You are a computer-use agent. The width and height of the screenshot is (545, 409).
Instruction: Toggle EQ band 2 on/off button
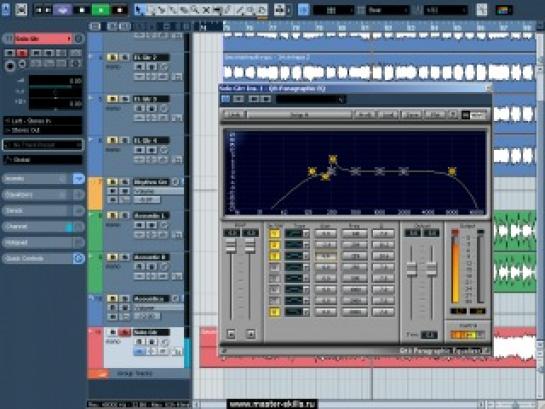[x=275, y=245]
